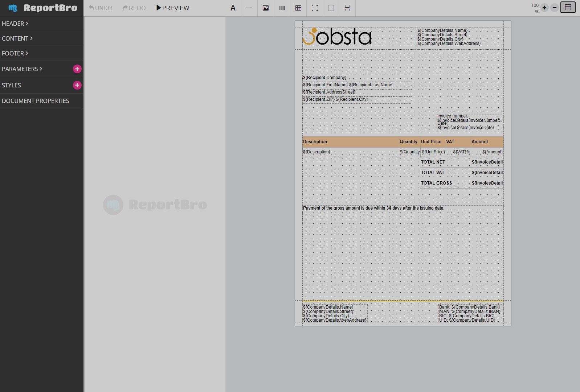Viewport: 580px width, 392px height.
Task: Click the REDO button
Action: (x=134, y=8)
